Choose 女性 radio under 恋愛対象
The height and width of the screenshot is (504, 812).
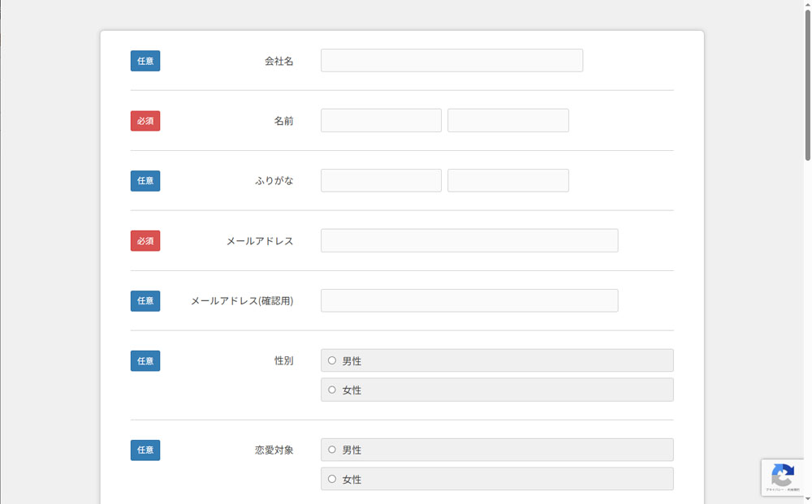pos(332,479)
